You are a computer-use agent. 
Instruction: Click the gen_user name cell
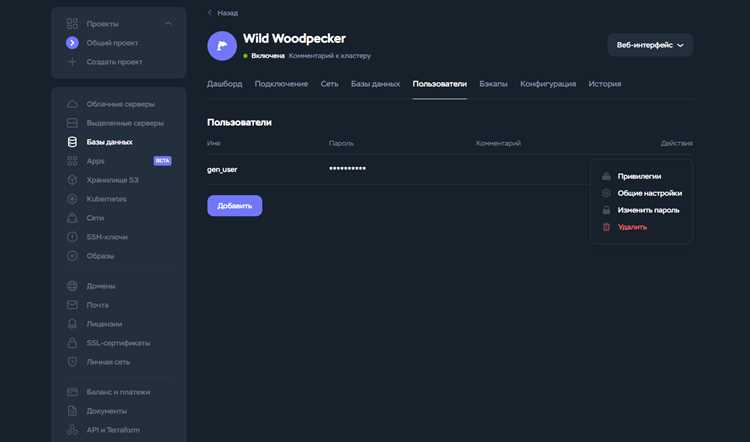click(x=222, y=169)
